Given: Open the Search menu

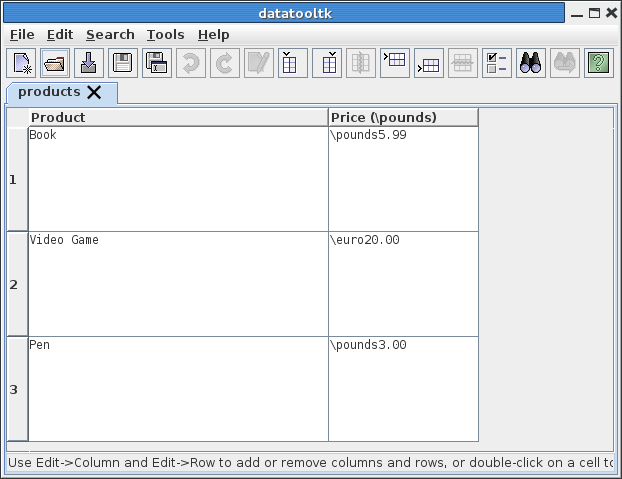Looking at the screenshot, I should point(110,34).
